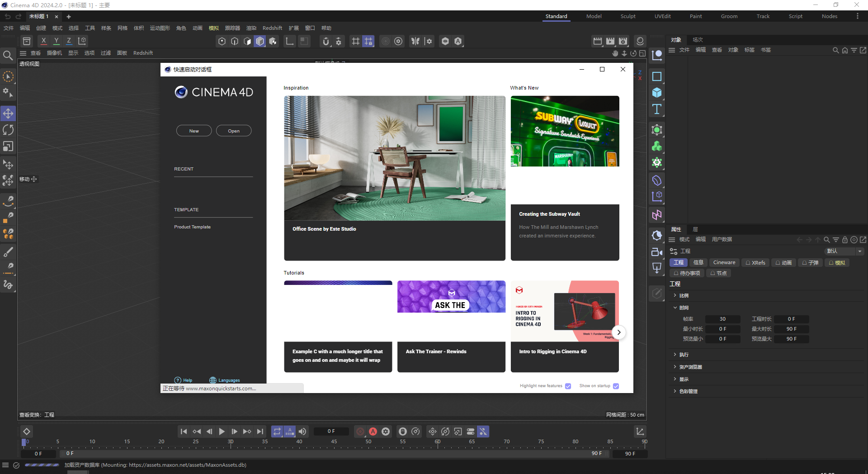Click frame 45 on the timeline ruler
This screenshot has height=474, width=868.
pos(334,442)
